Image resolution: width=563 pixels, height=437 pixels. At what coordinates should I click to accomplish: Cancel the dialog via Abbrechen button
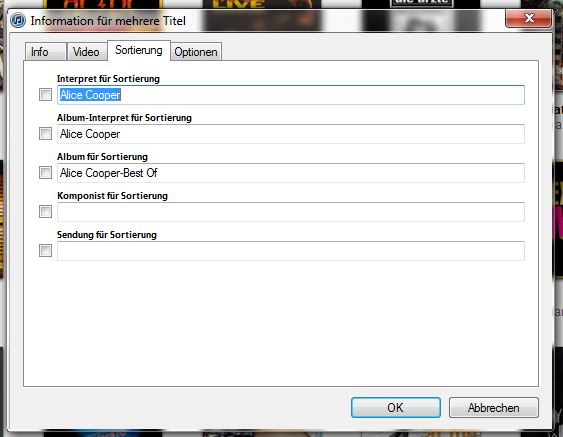494,408
